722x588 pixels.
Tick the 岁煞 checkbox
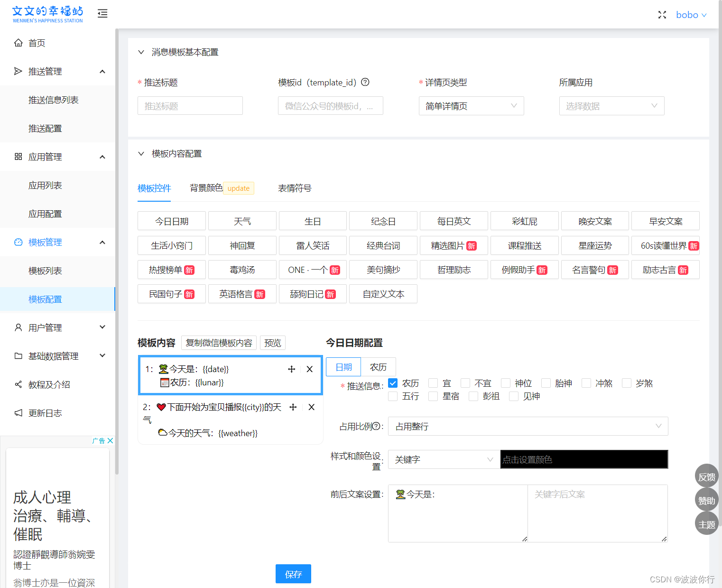click(627, 383)
